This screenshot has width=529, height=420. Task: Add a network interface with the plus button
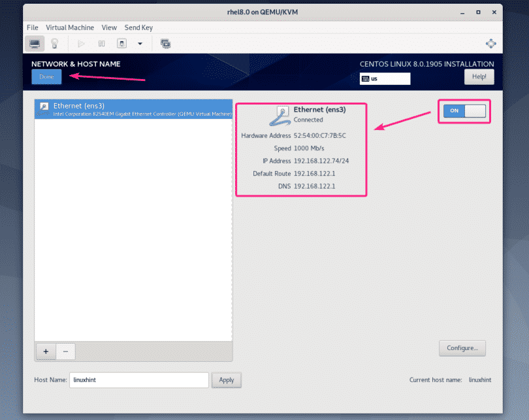click(45, 351)
